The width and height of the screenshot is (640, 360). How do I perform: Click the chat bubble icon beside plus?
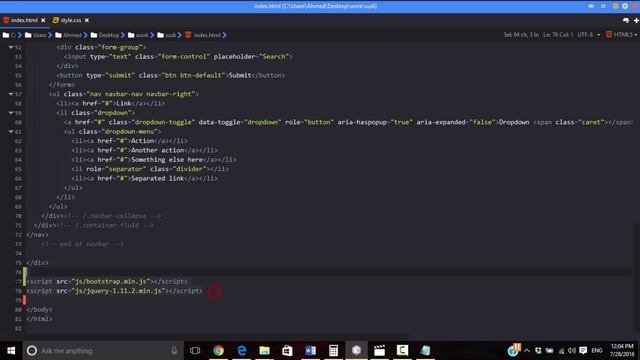click(x=626, y=20)
